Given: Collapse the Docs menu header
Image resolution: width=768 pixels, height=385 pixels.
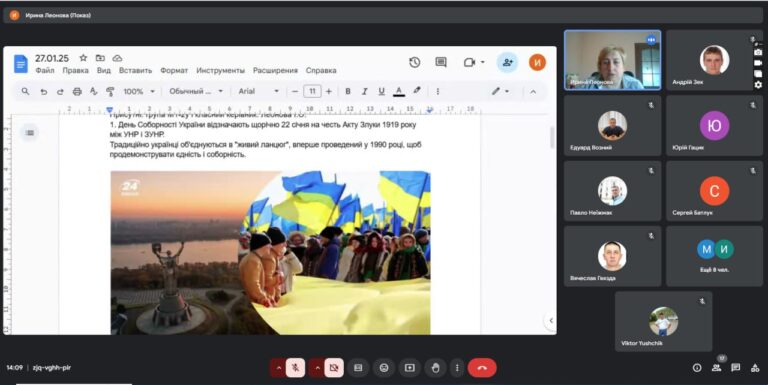Looking at the screenshot, I should pos(533,92).
